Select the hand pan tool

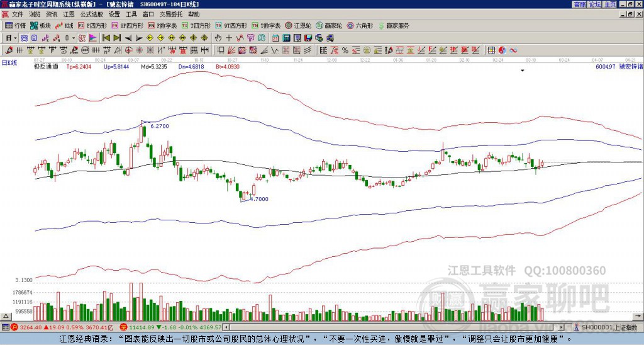pyautogui.click(x=218, y=38)
